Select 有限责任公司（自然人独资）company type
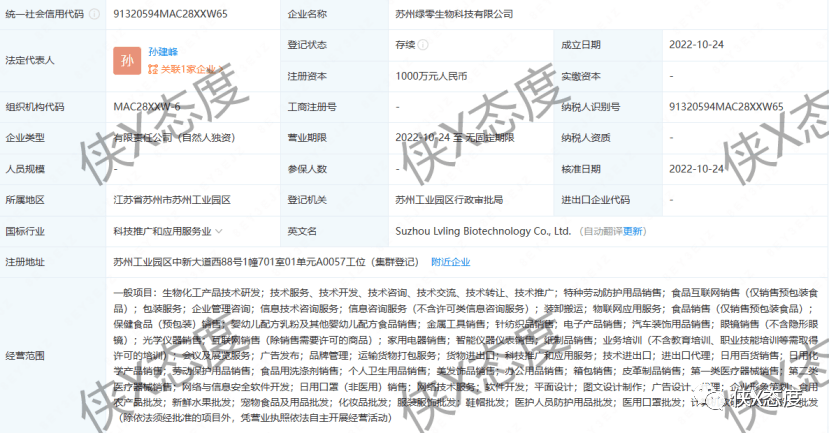This screenshot has height=434, width=829. point(174,138)
